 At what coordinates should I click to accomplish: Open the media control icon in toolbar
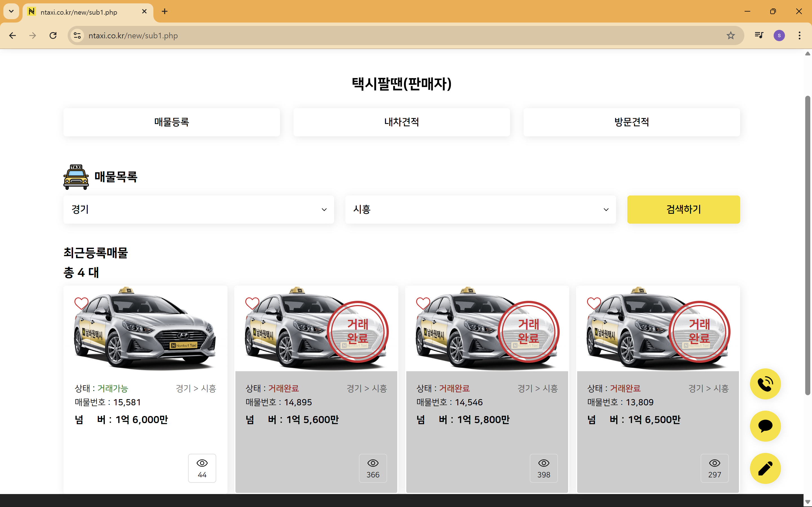759,35
